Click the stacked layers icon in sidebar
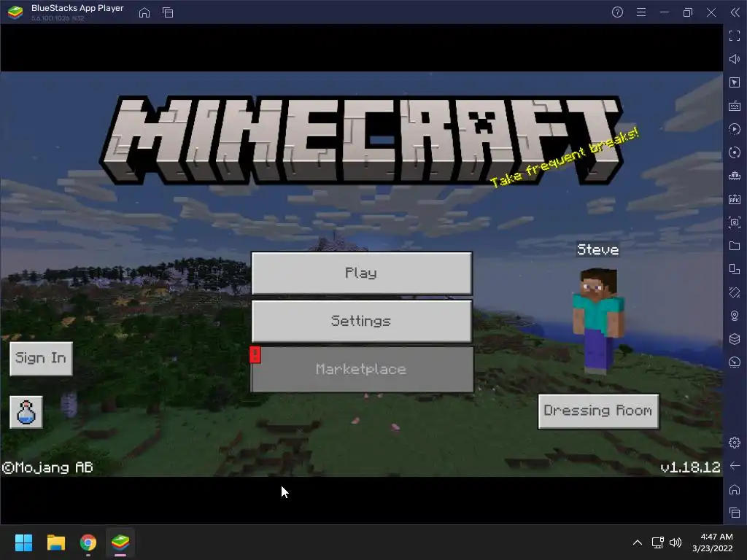 tap(734, 339)
